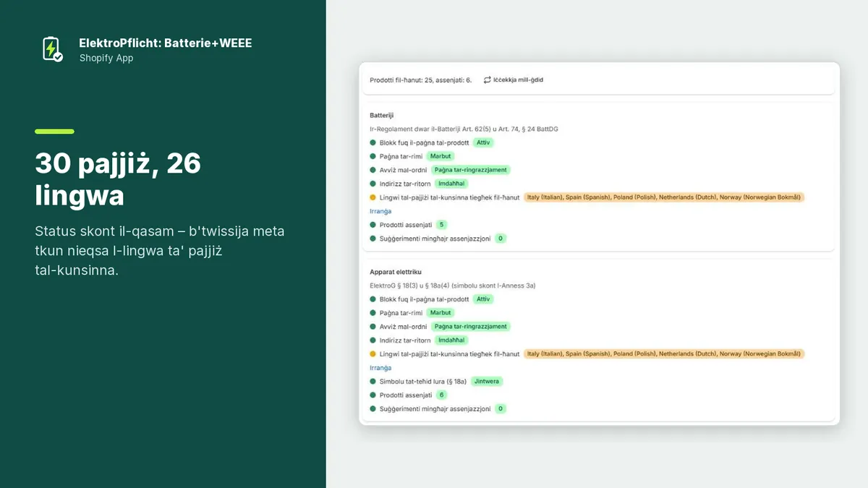Click the ElektroPflicht: Batterie+WEEE title

(166, 43)
